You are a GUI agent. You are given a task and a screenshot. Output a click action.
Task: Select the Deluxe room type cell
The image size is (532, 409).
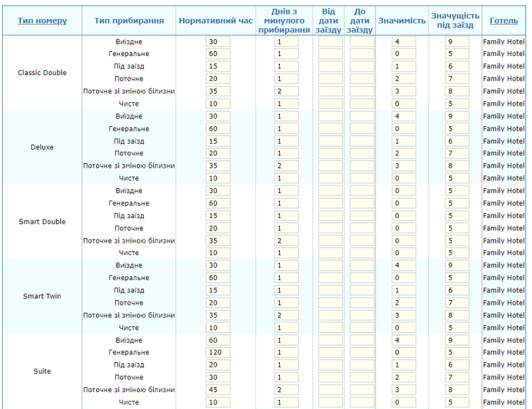pyautogui.click(x=42, y=147)
